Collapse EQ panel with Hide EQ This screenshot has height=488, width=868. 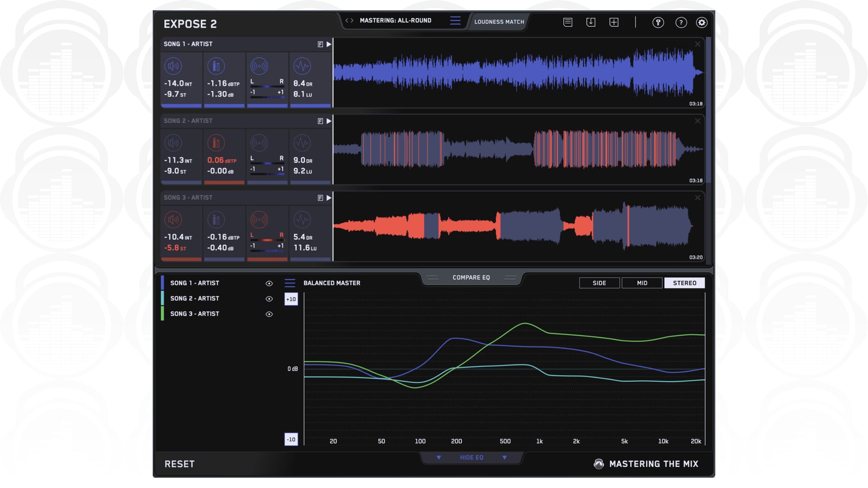471,457
